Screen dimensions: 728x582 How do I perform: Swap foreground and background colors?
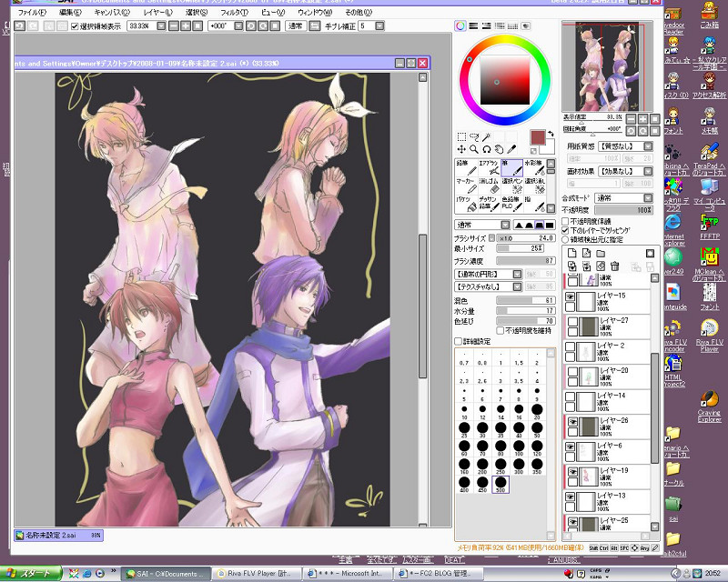[551, 134]
